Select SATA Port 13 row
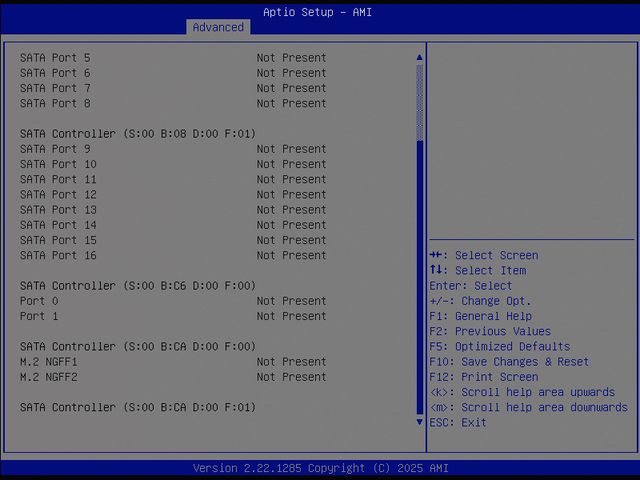Image resolution: width=640 pixels, height=480 pixels. click(x=173, y=210)
